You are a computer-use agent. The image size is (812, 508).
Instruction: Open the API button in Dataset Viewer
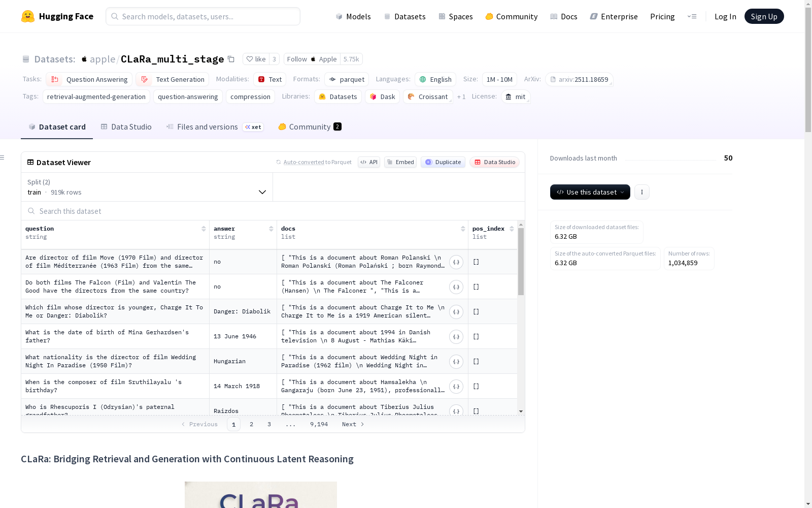(369, 162)
